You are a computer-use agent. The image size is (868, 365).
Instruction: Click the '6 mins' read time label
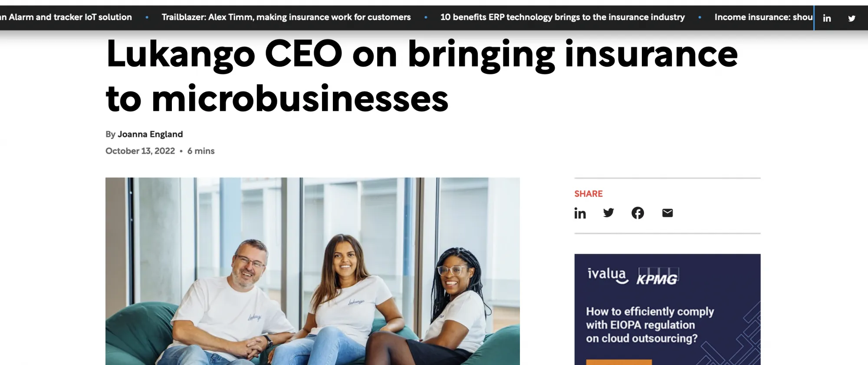coord(201,151)
